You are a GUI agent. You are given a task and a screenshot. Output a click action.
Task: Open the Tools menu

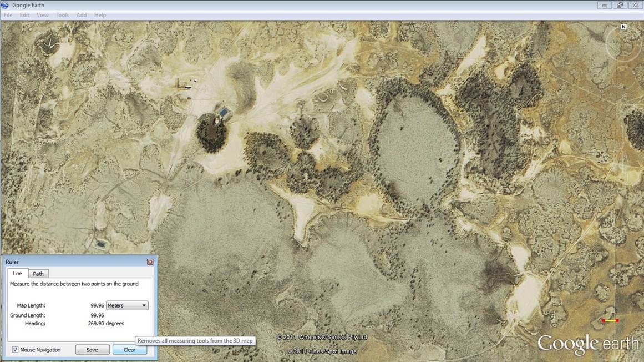62,15
